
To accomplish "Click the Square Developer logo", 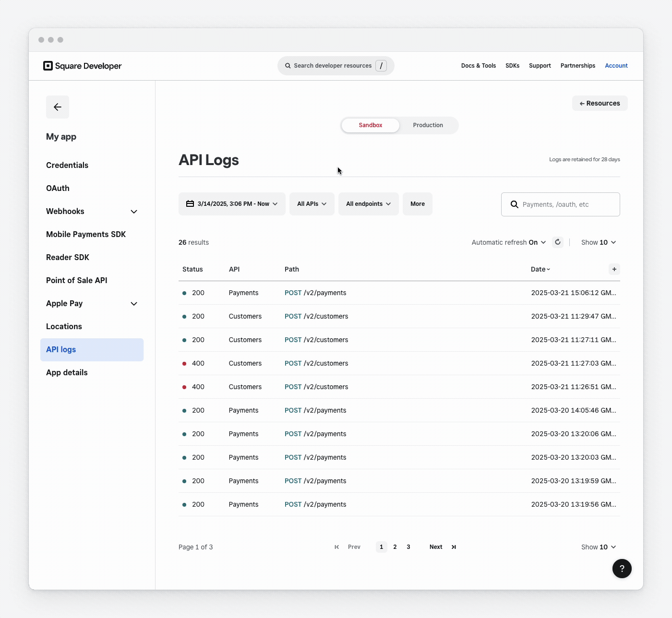I will click(x=82, y=66).
